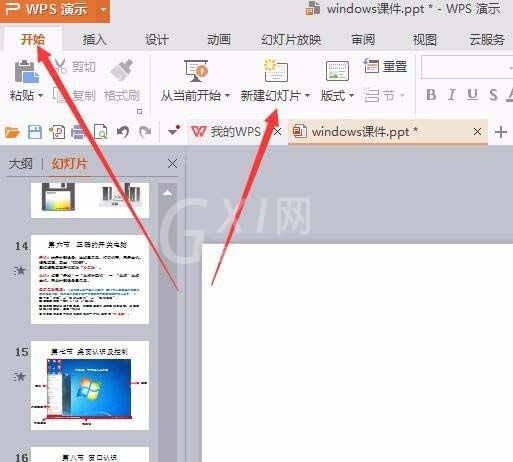Viewport: 513px width, 462px height.
Task: Open quick access toolbar customize dropdown
Action: (174, 131)
